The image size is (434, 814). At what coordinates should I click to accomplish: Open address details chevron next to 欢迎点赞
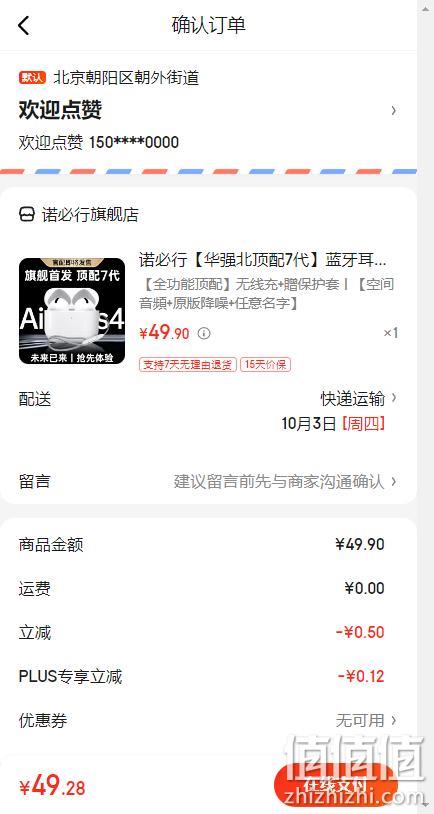coord(394,110)
